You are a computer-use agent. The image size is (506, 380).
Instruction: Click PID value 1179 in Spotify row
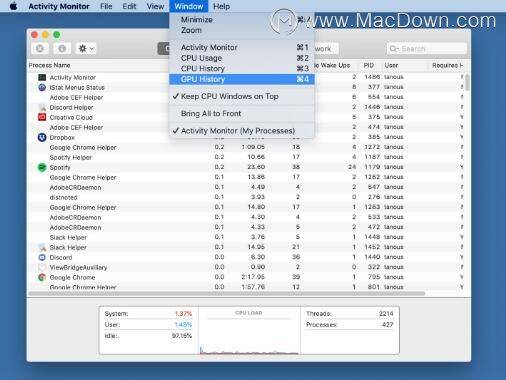[372, 167]
